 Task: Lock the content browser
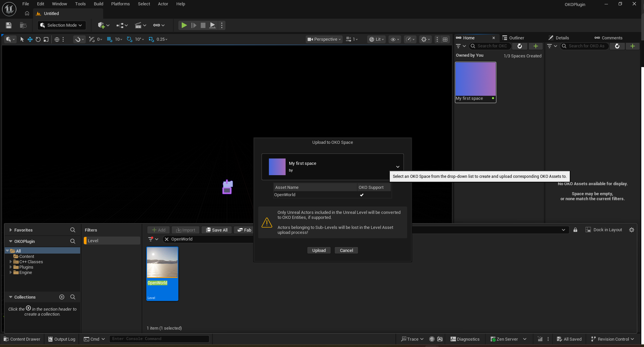pos(575,230)
